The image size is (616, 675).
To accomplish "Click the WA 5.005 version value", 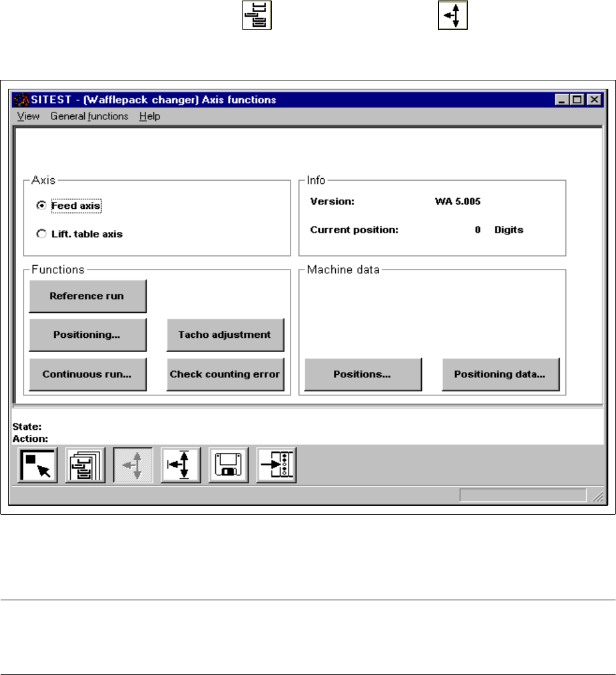I will [457, 201].
